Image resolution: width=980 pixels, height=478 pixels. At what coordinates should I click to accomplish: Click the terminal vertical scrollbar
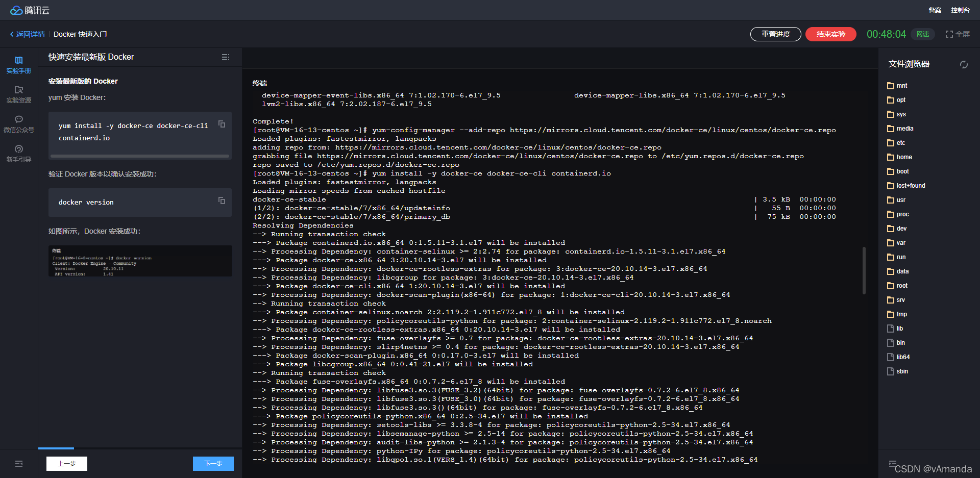click(x=864, y=271)
